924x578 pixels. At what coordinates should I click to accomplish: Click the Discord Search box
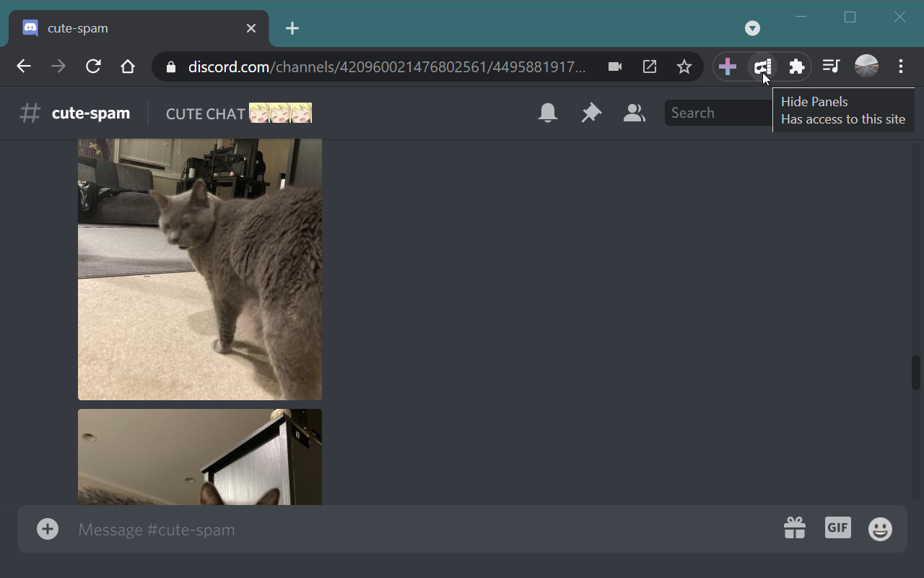click(x=718, y=113)
